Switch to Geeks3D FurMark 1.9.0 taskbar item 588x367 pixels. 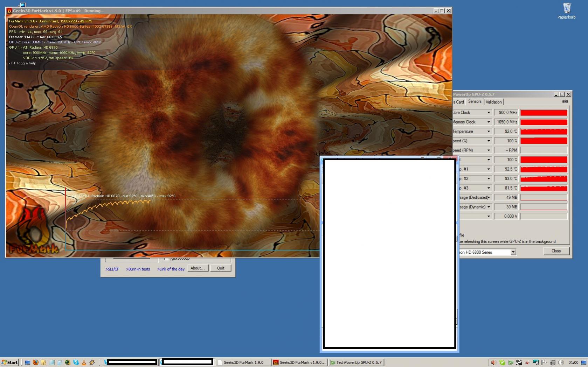[x=244, y=362]
